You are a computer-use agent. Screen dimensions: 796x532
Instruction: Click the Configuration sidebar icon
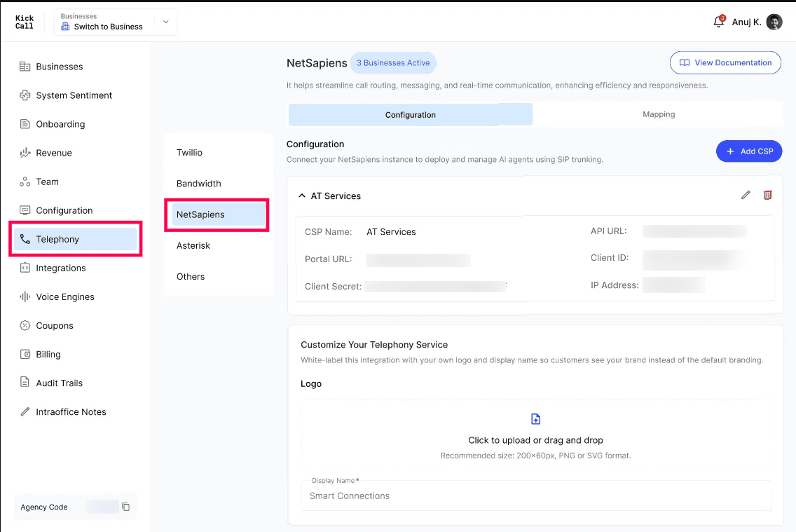25,210
